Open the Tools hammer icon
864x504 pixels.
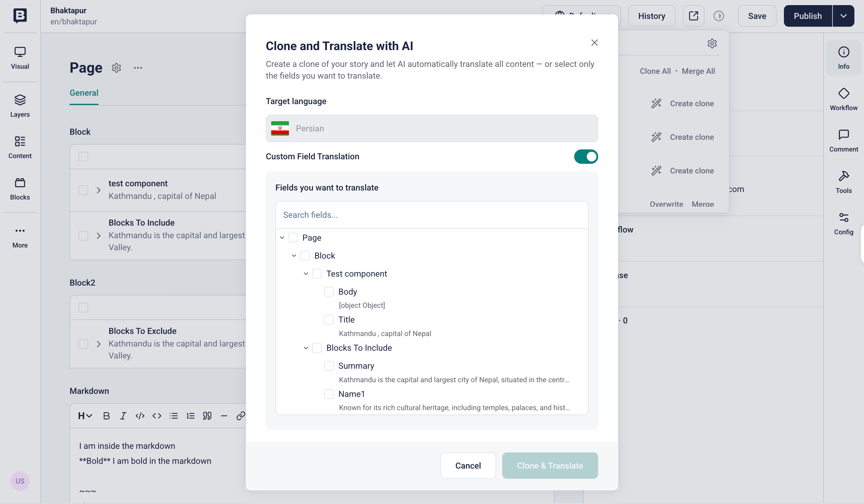coord(843,176)
